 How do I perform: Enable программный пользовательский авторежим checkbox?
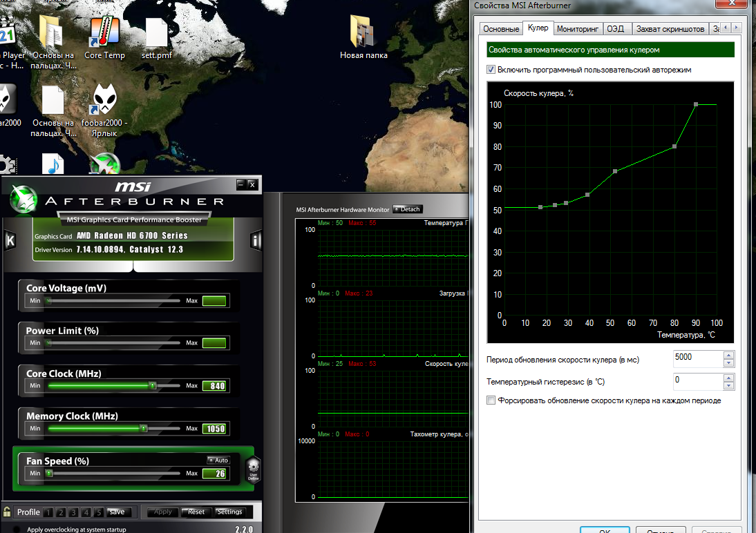[491, 70]
